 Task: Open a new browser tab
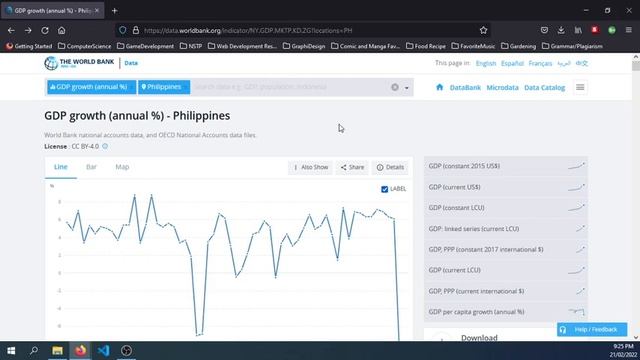point(115,11)
